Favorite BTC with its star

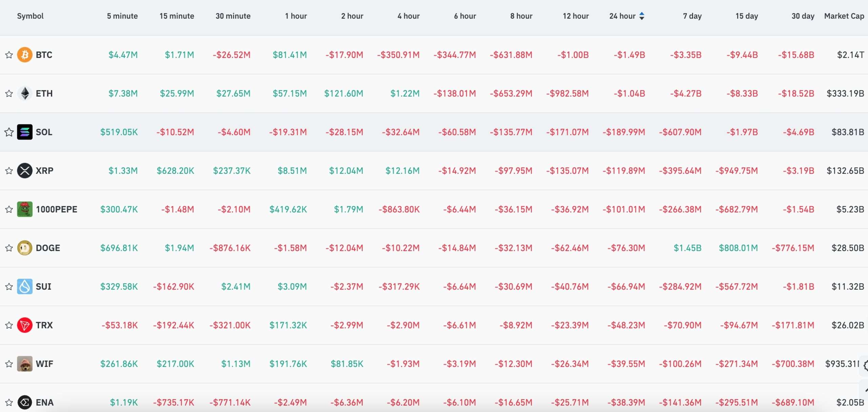click(9, 55)
